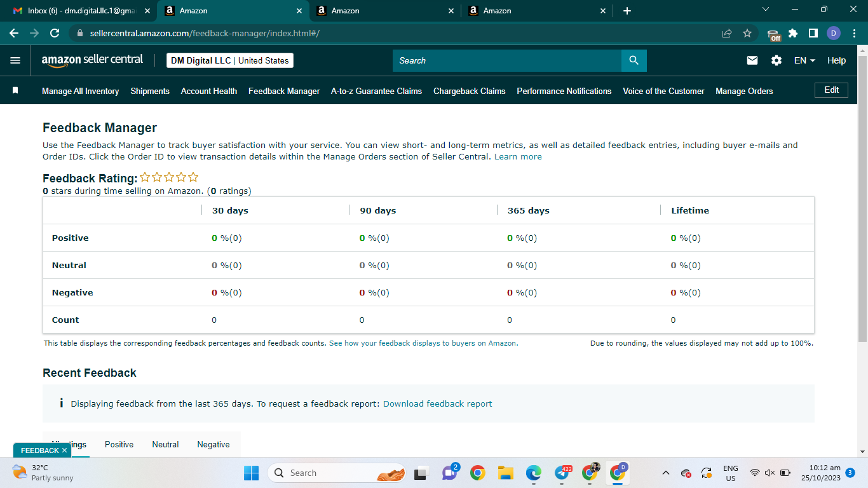Open the Seller Central hamburger menu

point(15,60)
